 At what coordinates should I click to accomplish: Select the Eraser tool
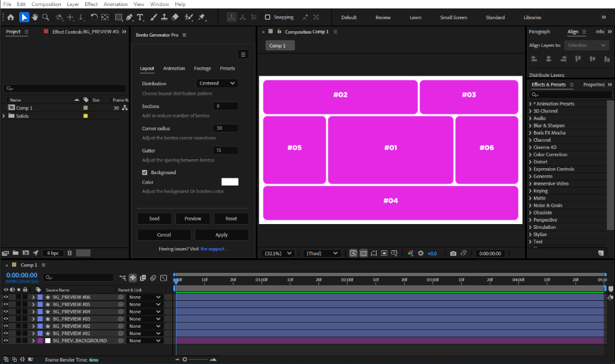coord(175,17)
